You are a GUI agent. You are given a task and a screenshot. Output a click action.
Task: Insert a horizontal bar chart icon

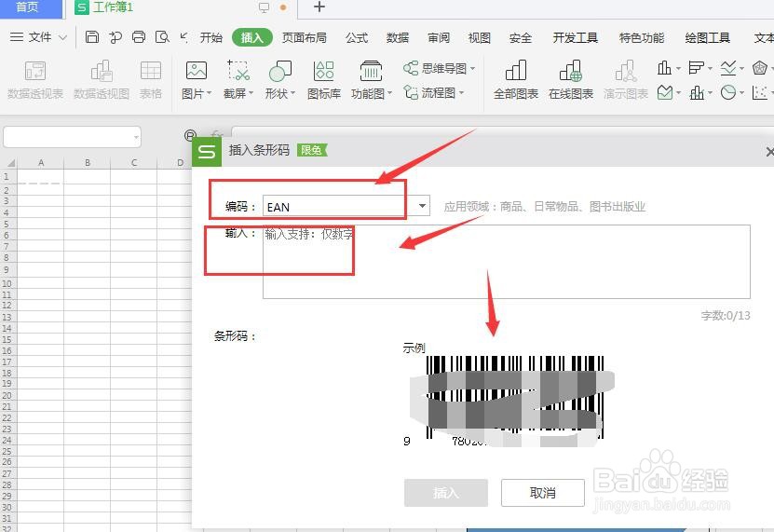(696, 68)
